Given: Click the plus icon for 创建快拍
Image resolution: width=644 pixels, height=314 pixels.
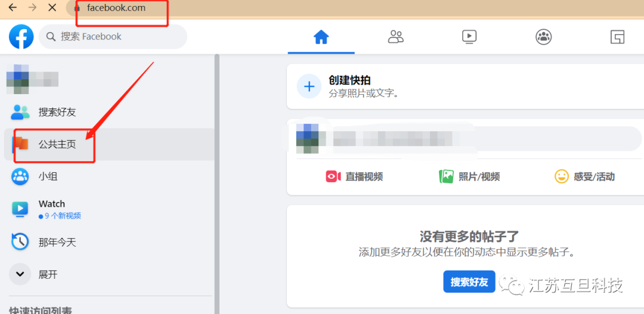Looking at the screenshot, I should (309, 87).
